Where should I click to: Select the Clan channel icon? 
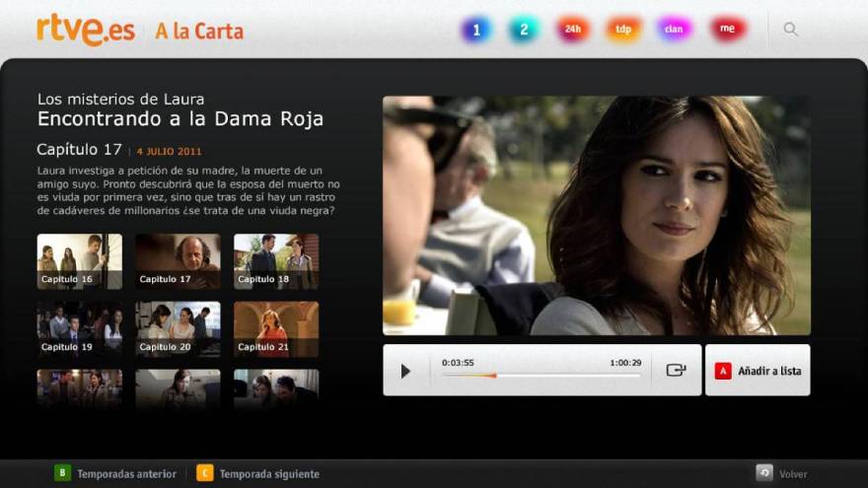674,30
